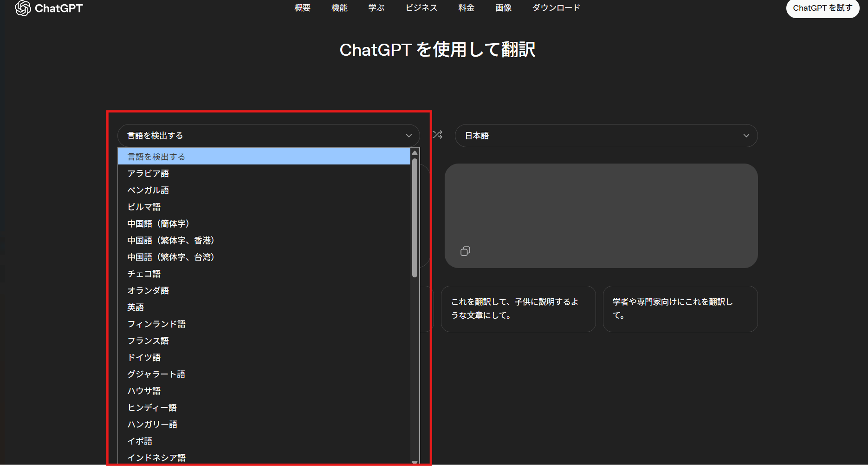Choose アラビア語 from the language list
The width and height of the screenshot is (868, 466).
coord(149,173)
